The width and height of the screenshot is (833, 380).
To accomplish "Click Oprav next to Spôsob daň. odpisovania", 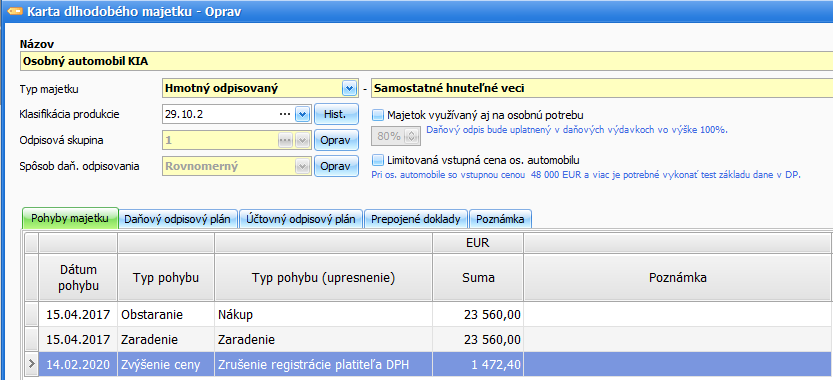I will point(336,166).
